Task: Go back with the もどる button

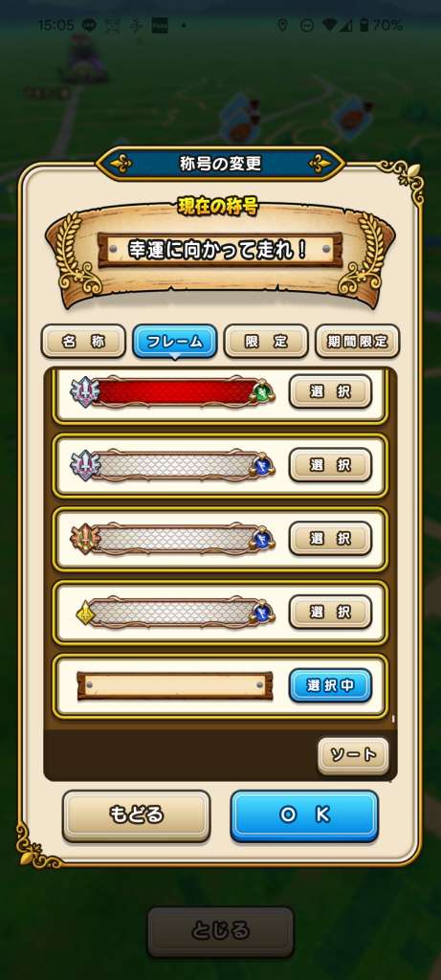Action: (136, 815)
